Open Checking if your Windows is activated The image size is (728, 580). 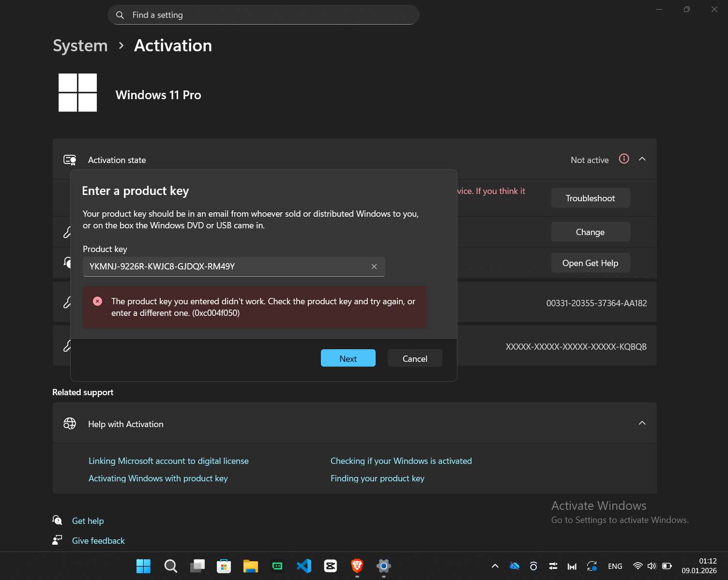(x=401, y=461)
